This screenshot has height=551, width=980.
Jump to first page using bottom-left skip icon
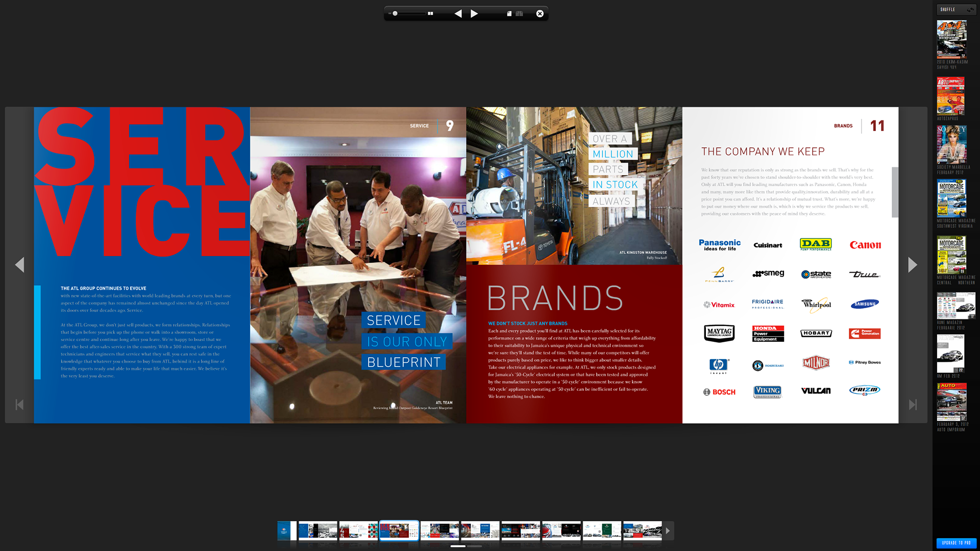pyautogui.click(x=19, y=405)
